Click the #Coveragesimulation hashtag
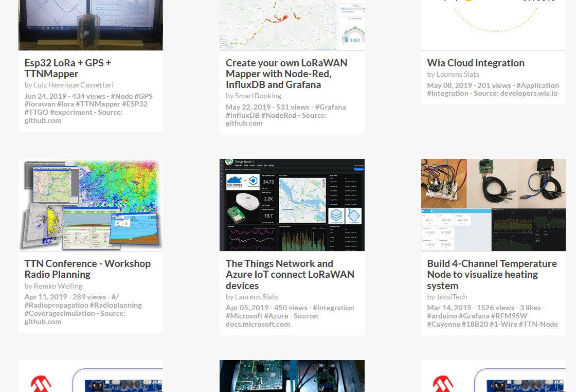Image resolution: width=576 pixels, height=392 pixels. tap(60, 313)
